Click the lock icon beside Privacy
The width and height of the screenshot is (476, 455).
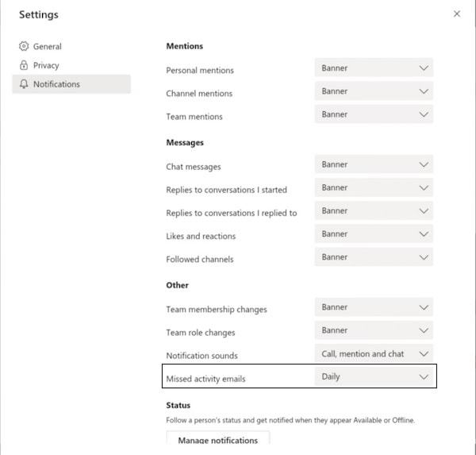(24, 66)
